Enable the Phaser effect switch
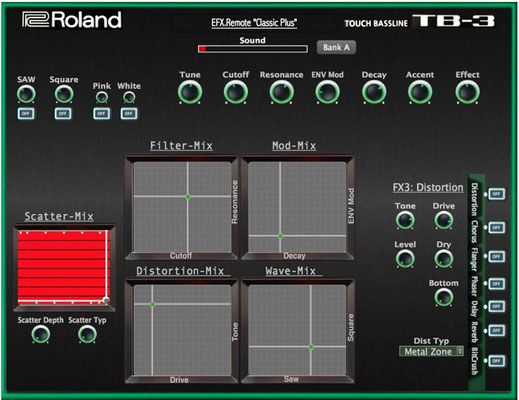This screenshot has height=400, width=519. pos(497,284)
